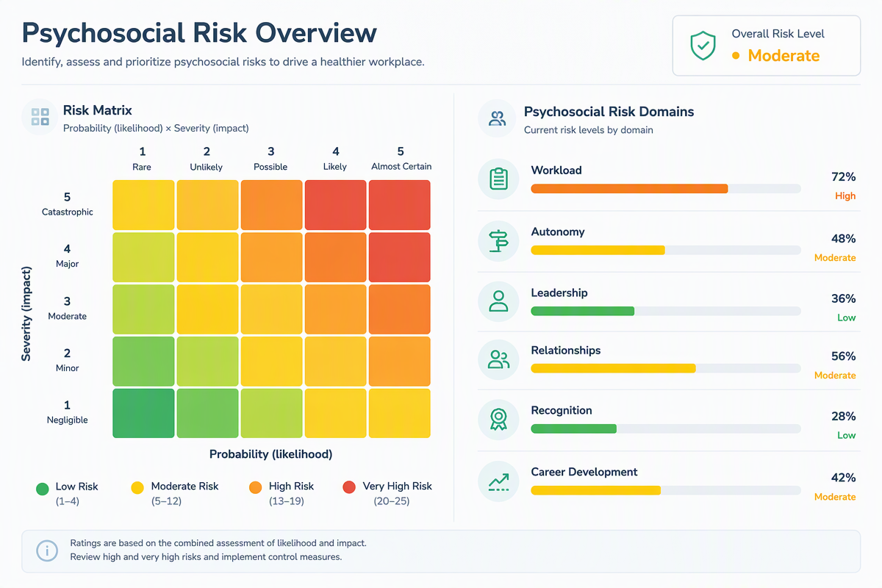Click the 'Workload' domain label
The height and width of the screenshot is (588, 882).
pos(556,171)
